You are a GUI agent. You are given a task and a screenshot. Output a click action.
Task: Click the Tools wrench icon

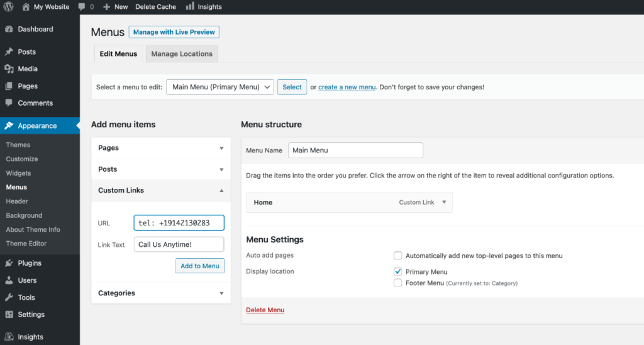tap(9, 297)
